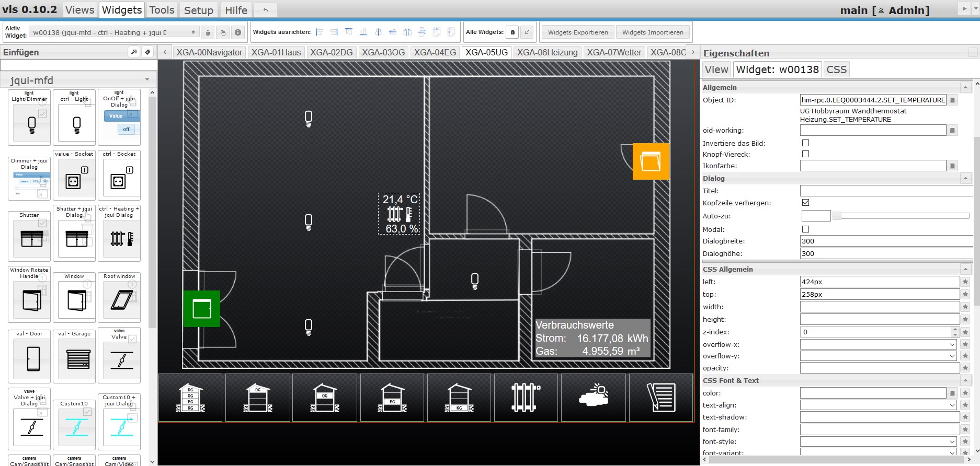Open the active widget selector dropdown

113,32
